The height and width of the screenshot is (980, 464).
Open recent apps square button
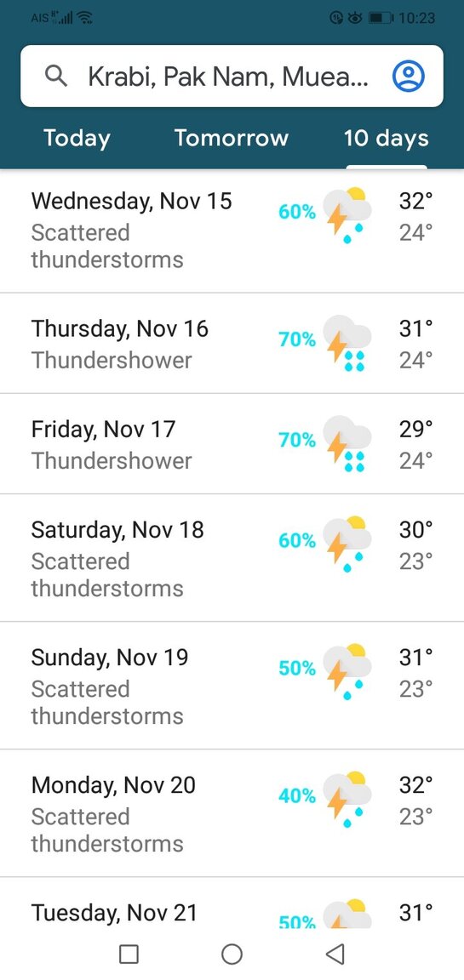(129, 954)
